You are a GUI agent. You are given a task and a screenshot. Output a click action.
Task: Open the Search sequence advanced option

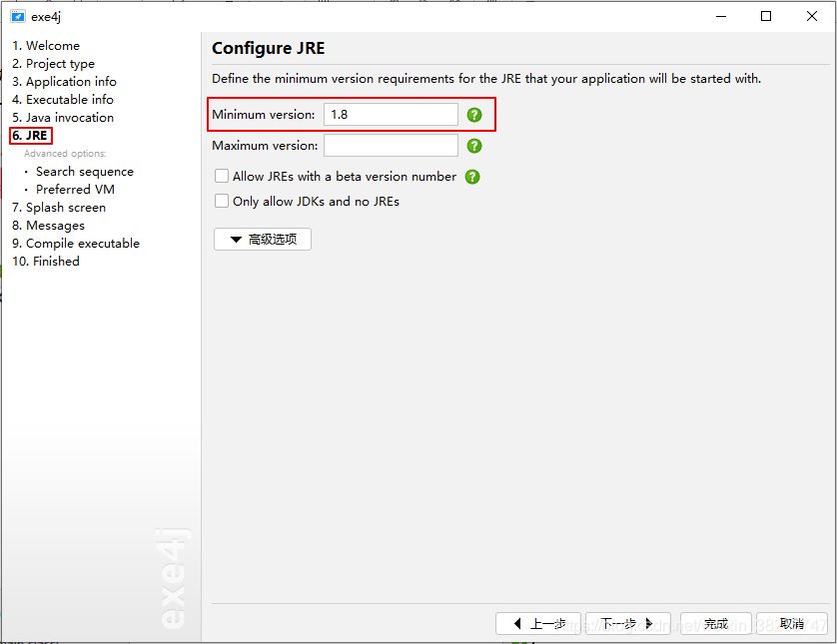[85, 172]
